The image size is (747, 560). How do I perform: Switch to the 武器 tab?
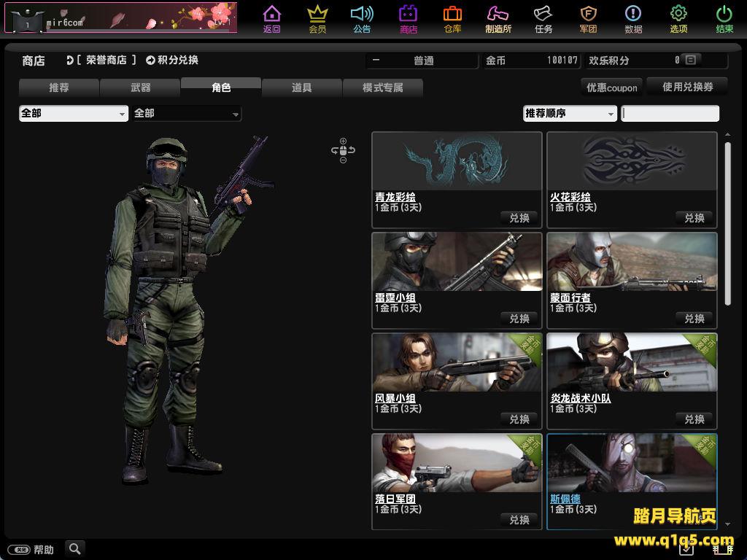(x=140, y=88)
